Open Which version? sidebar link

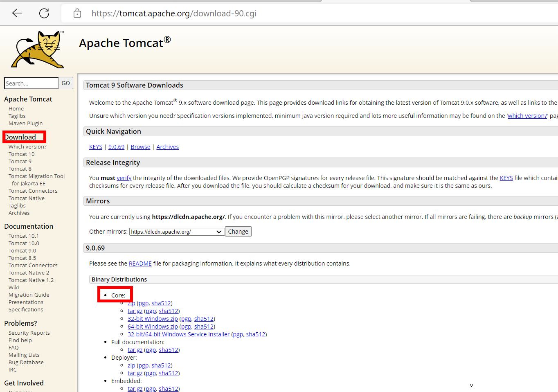pyautogui.click(x=27, y=147)
